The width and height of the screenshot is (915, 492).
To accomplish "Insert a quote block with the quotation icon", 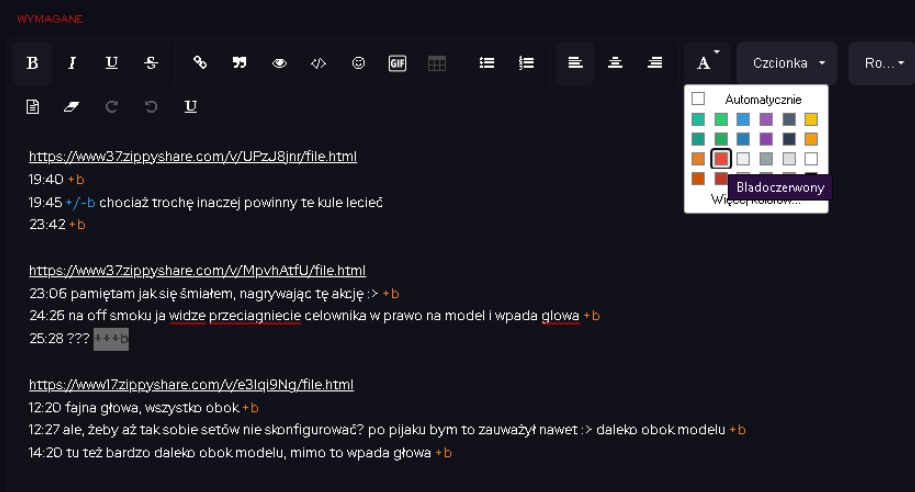I will [x=239, y=63].
